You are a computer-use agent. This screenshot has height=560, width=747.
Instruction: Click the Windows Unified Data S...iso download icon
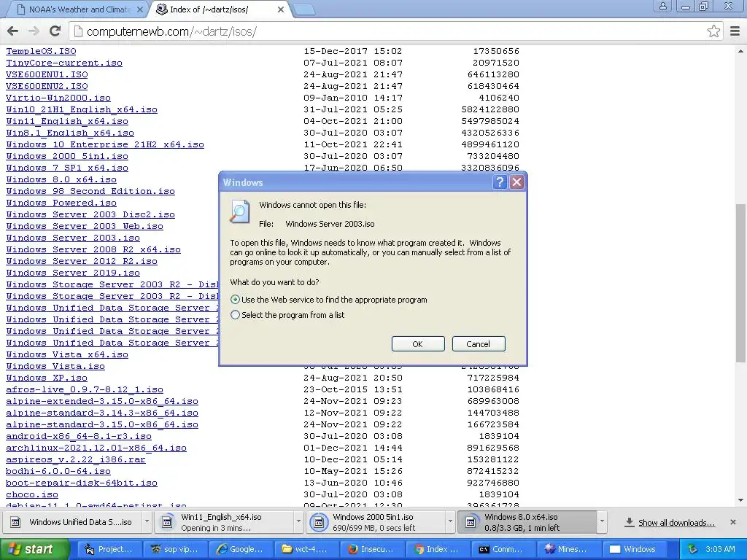[x=15, y=522]
